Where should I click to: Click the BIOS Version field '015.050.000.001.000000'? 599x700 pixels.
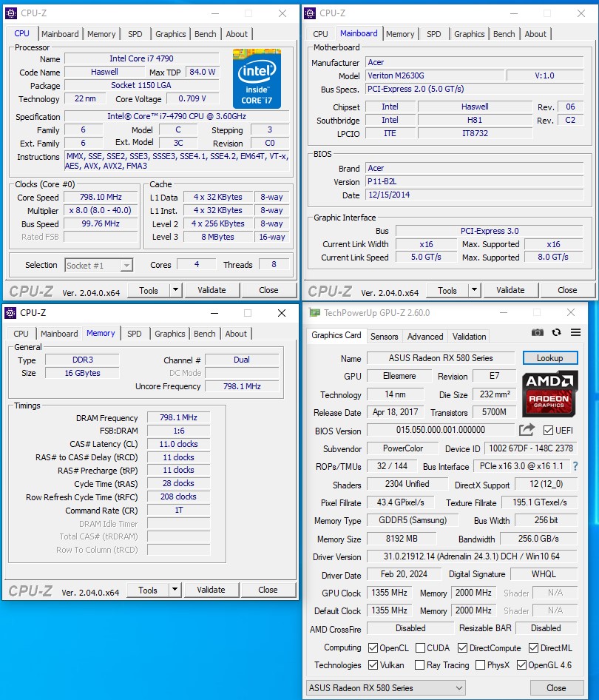pos(441,430)
